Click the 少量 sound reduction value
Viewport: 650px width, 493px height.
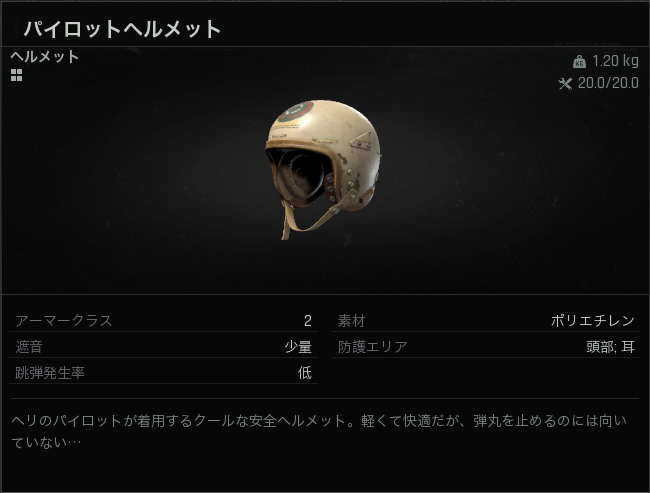pyautogui.click(x=298, y=347)
